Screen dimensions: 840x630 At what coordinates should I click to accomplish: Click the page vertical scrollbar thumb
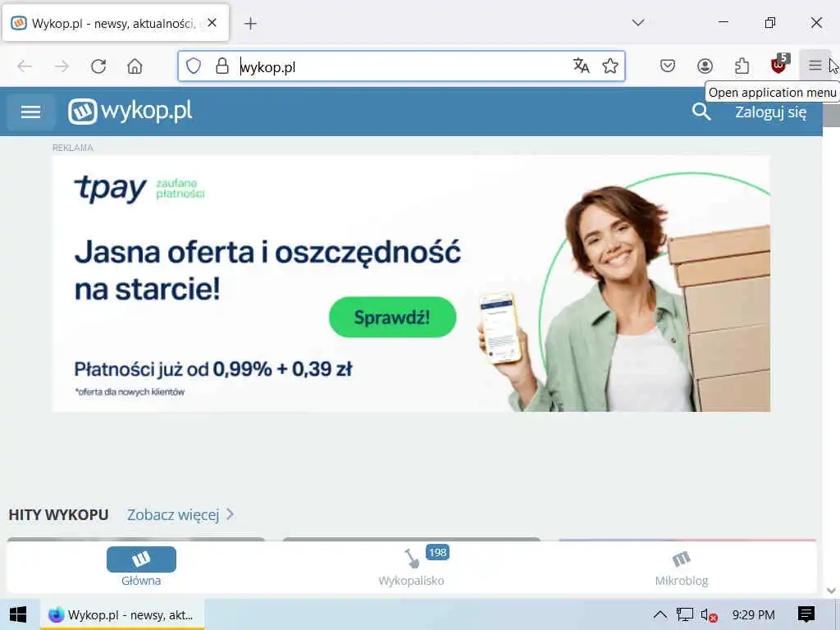(832, 115)
